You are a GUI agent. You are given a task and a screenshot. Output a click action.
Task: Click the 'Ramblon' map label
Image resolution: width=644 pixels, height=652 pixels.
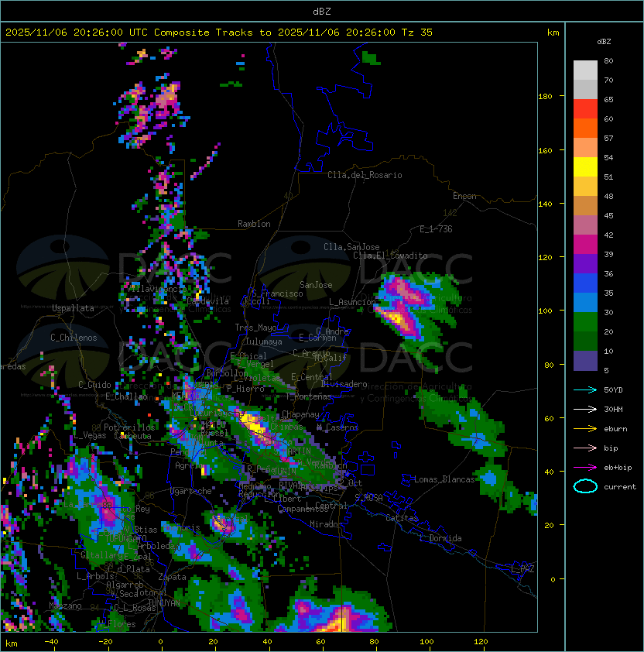tap(254, 224)
